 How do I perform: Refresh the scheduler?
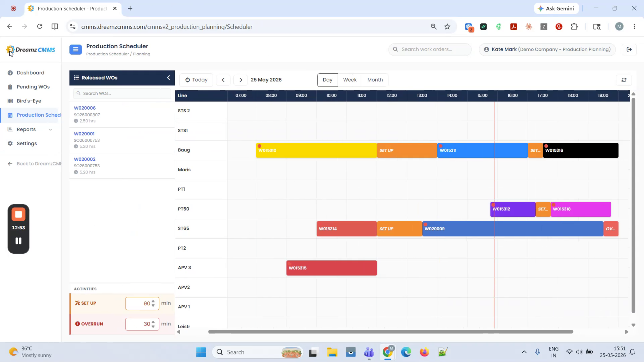tap(624, 80)
